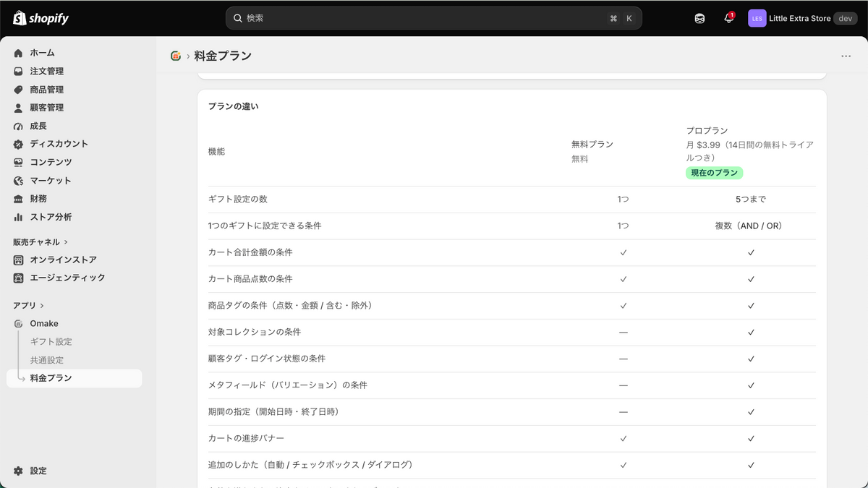The height and width of the screenshot is (488, 868).
Task: Open the Sidekick assistant icon
Action: coord(699,18)
